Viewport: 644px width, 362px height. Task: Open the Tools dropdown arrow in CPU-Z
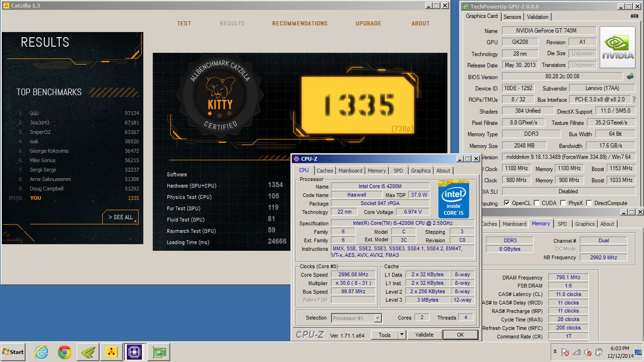[x=402, y=335]
